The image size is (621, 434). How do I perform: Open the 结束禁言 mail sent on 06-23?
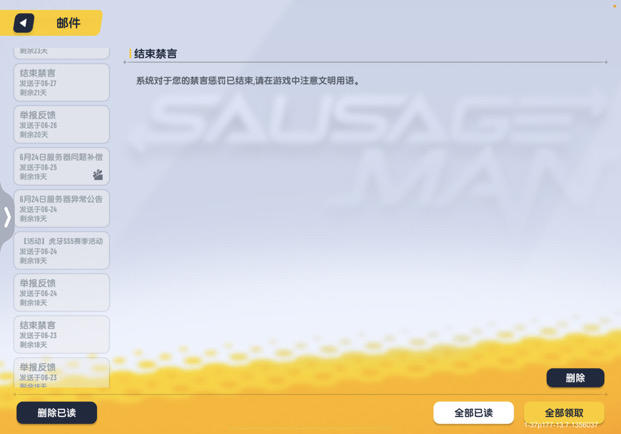(x=61, y=335)
